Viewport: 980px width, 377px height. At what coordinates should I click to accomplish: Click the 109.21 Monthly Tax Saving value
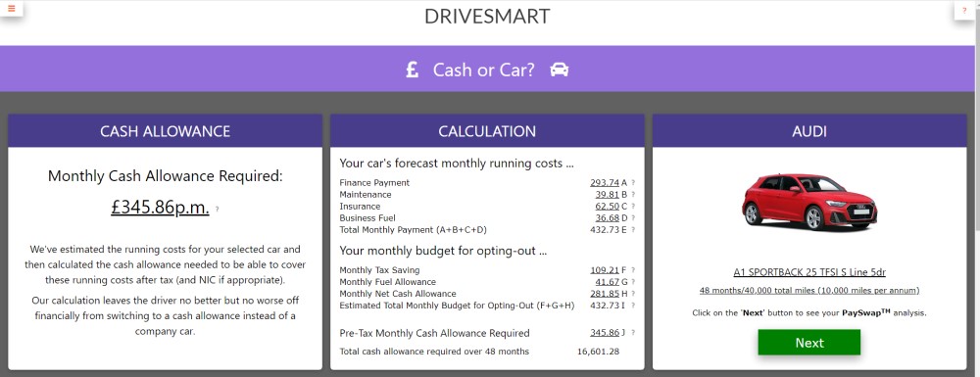605,270
